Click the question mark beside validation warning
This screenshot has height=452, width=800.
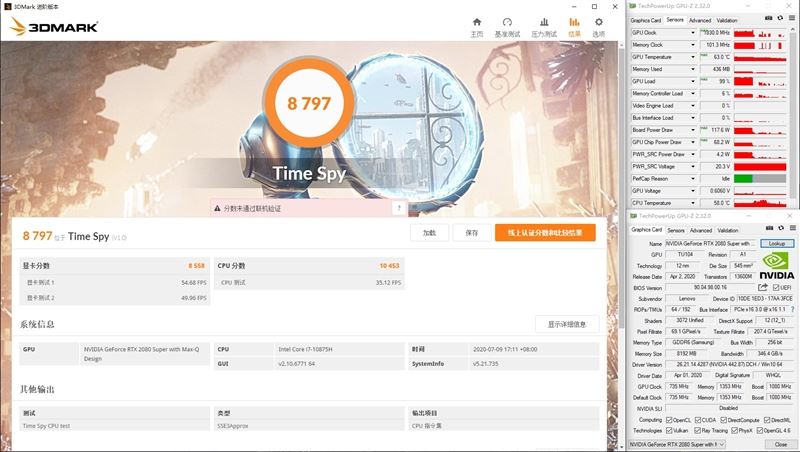(x=399, y=208)
